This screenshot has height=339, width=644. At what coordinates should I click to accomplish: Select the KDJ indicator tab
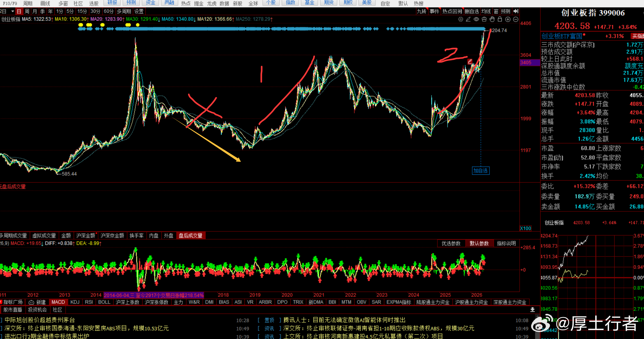pyautogui.click(x=75, y=302)
